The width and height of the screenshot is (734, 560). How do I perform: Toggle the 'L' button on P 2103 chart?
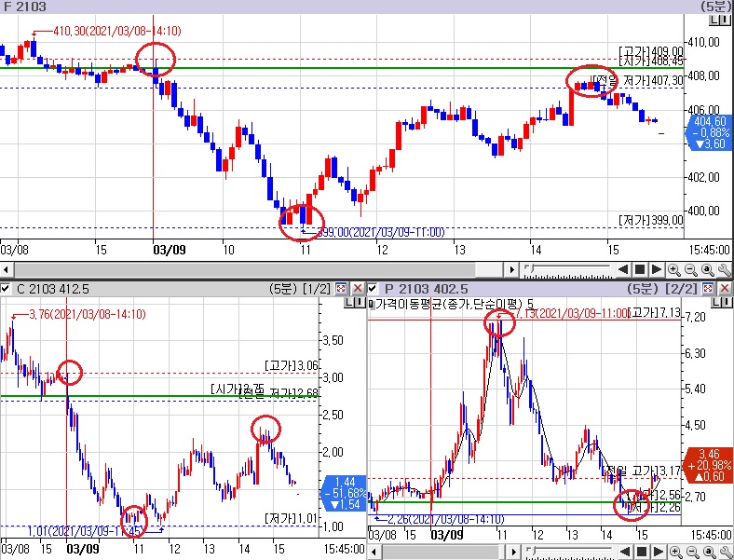[716, 303]
